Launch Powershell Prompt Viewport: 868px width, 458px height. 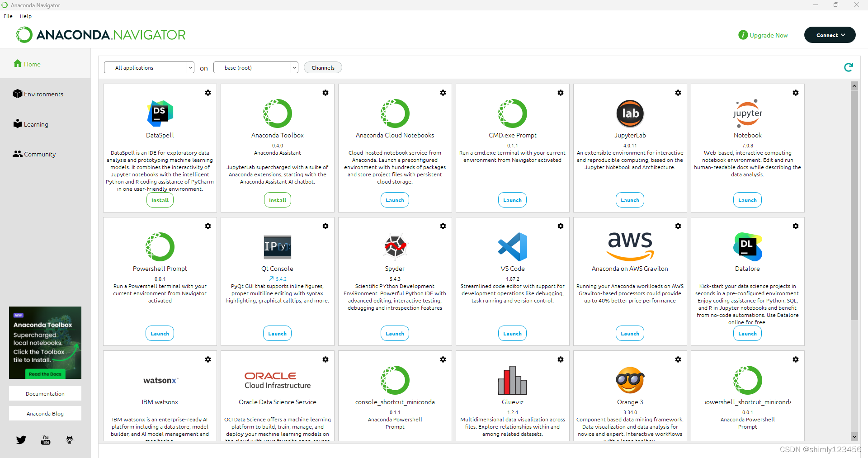coord(160,334)
